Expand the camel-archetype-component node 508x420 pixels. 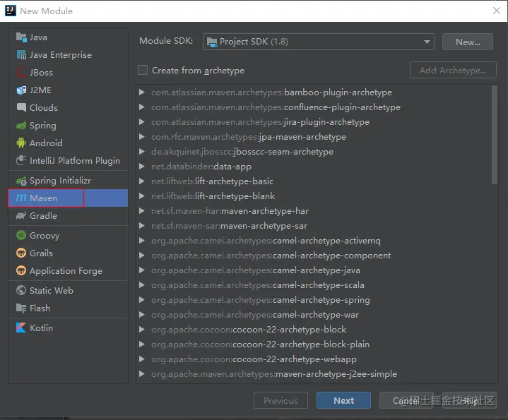[x=142, y=256]
